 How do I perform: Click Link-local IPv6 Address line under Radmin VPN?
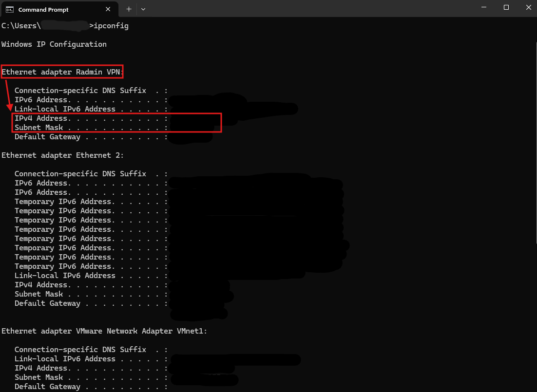tap(91, 109)
